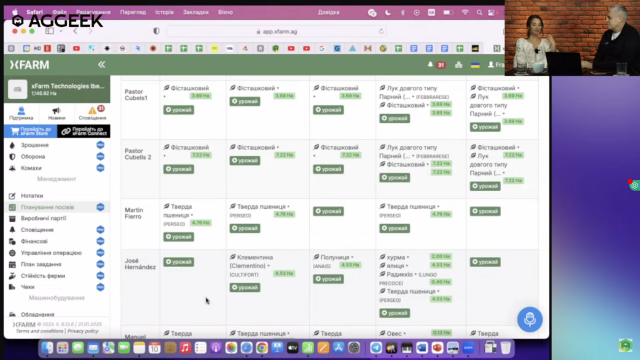The image size is (640, 360).
Task: Open Нотатки notes sidebar item
Action: (x=32, y=196)
